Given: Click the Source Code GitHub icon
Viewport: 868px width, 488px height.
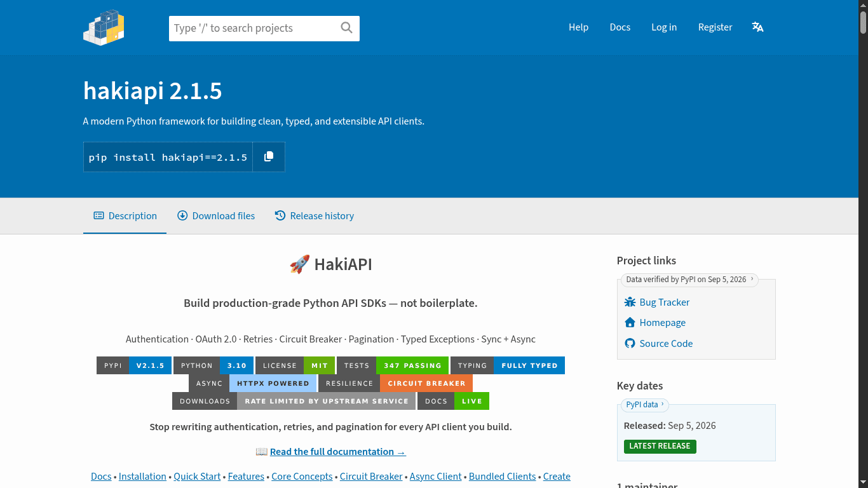Looking at the screenshot, I should click(x=630, y=344).
